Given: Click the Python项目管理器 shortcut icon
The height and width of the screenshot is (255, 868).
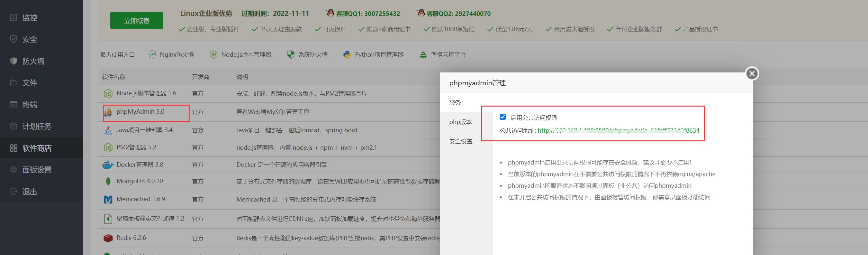Looking at the screenshot, I should click(x=347, y=54).
